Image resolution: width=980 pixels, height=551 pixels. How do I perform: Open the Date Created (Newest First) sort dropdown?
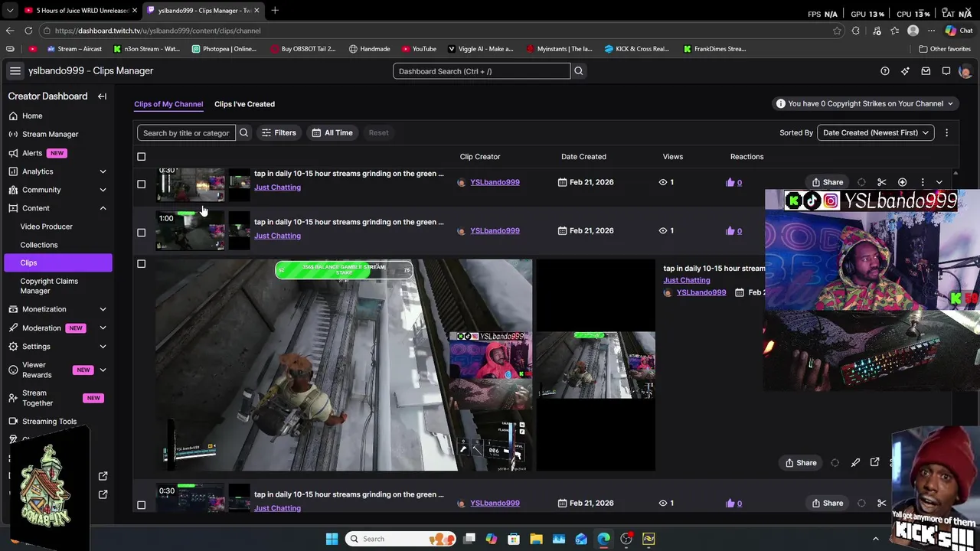(875, 133)
